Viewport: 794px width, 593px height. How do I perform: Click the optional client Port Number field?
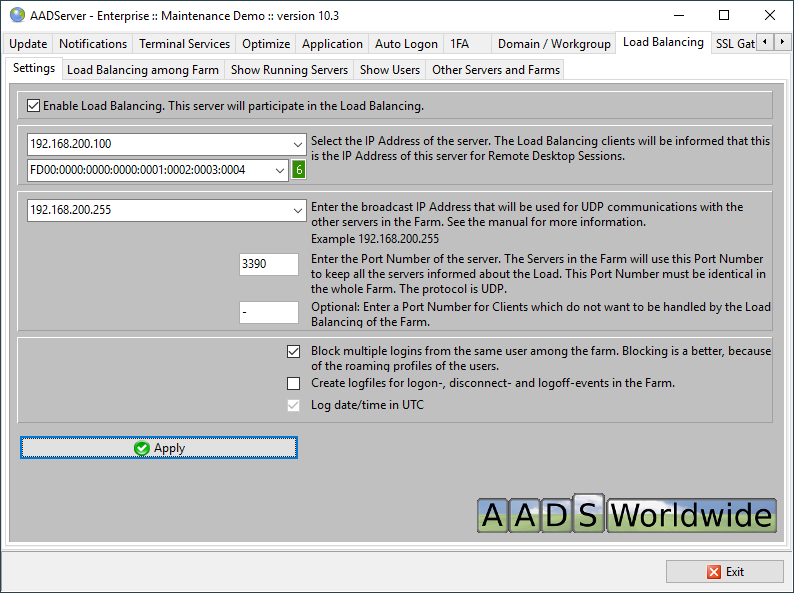[268, 313]
